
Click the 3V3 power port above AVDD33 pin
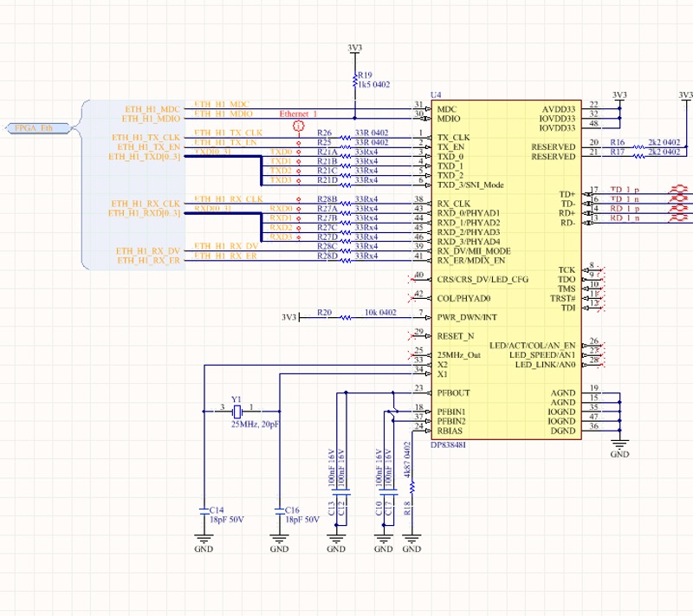pos(619,96)
